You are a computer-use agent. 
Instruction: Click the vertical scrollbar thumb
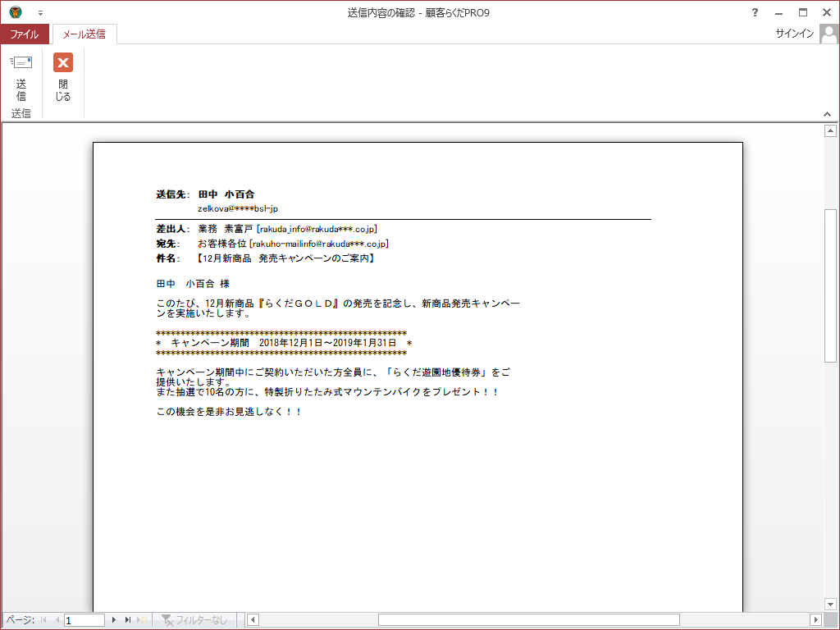830,285
